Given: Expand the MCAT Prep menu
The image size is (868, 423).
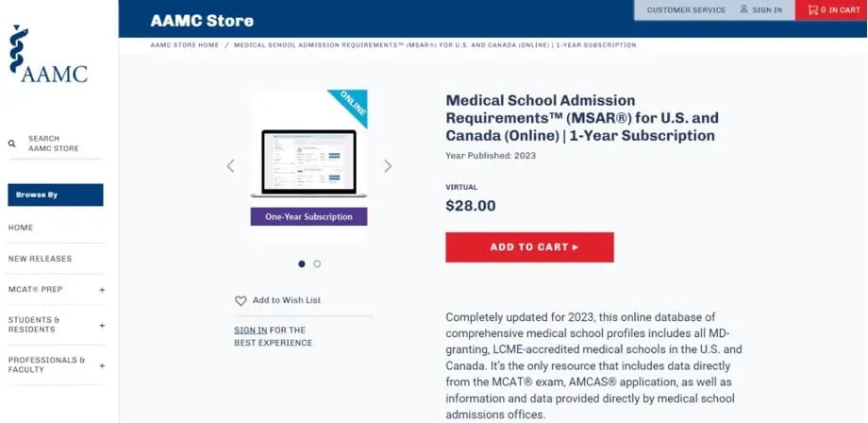Looking at the screenshot, I should point(102,290).
